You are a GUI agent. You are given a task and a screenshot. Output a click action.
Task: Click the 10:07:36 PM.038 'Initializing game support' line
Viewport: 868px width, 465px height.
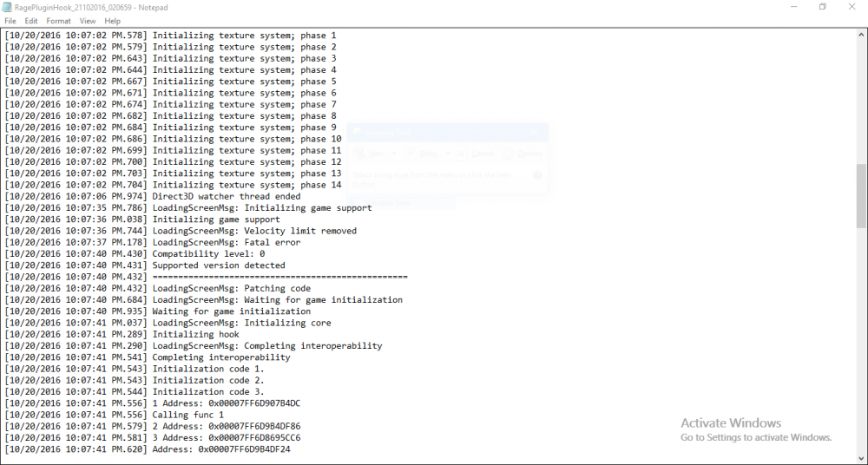tap(143, 219)
